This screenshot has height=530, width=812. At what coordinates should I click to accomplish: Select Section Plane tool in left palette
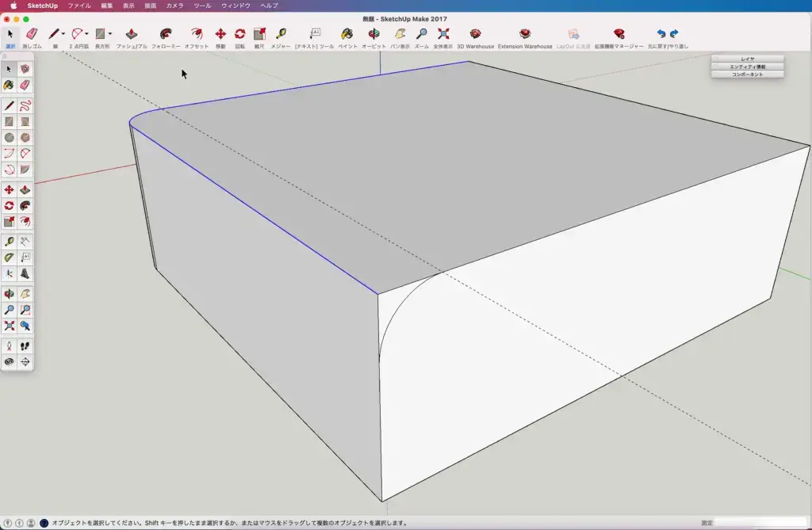pos(25,362)
